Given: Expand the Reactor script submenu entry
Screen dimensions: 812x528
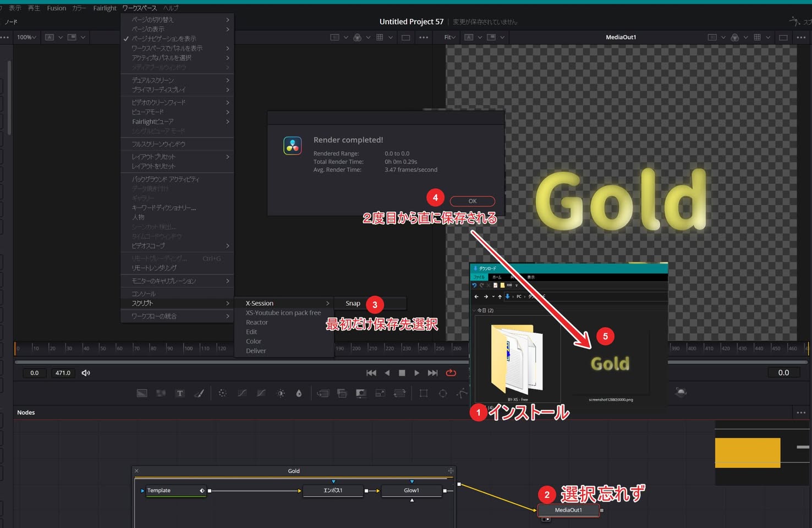Looking at the screenshot, I should coord(257,322).
